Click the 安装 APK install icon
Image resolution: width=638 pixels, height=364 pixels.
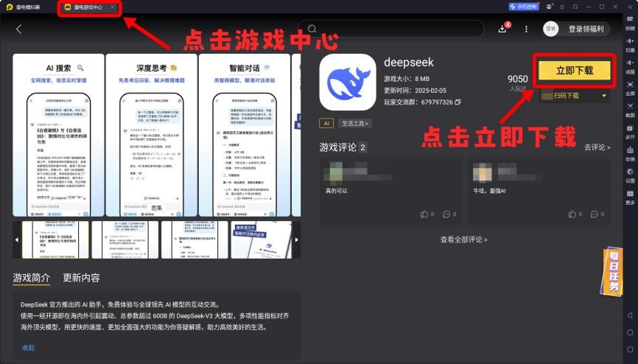tap(630, 150)
